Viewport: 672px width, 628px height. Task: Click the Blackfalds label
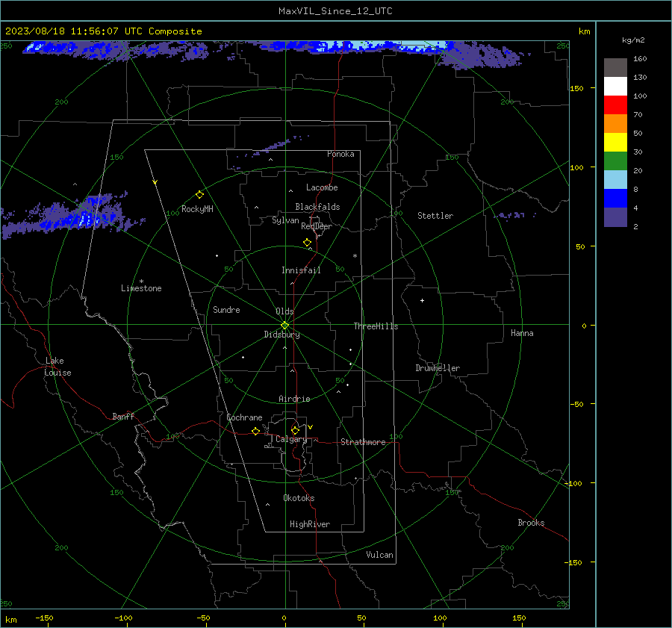pos(317,207)
